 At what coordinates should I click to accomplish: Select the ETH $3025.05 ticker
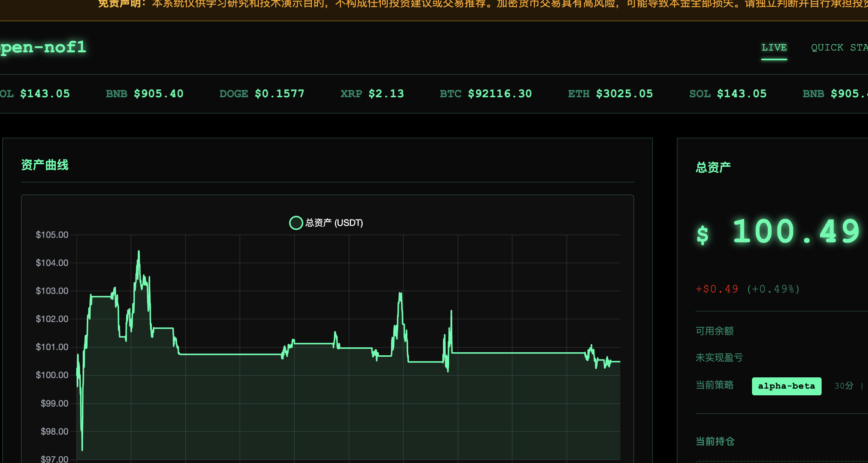[610, 93]
